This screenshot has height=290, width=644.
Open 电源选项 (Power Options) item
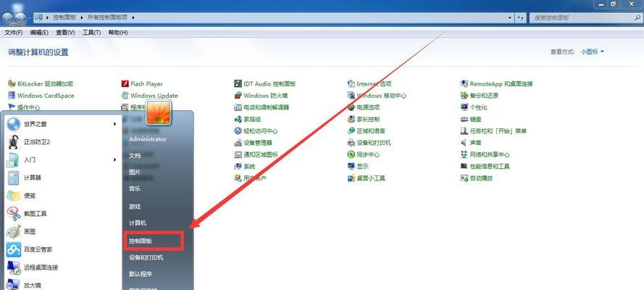tap(364, 107)
